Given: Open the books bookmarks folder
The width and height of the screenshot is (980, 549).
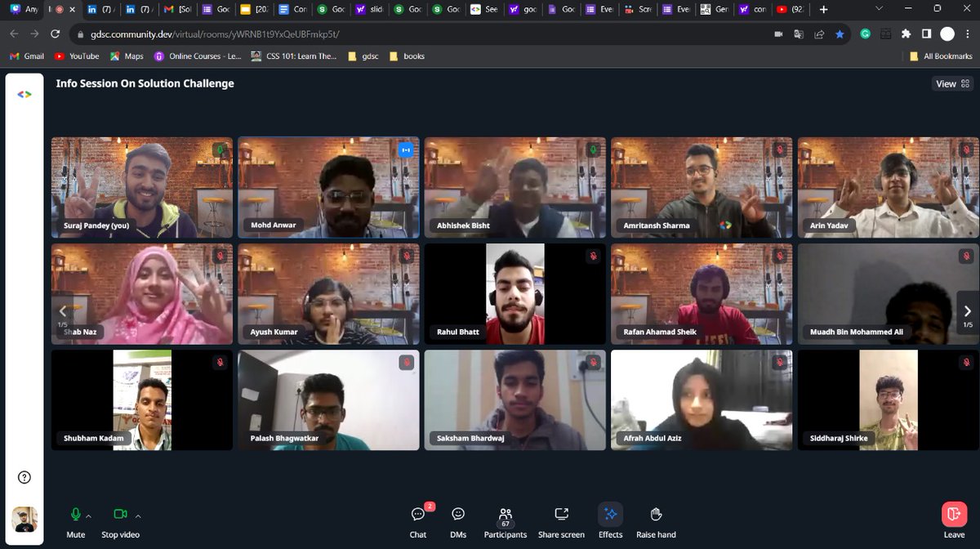Looking at the screenshot, I should coord(408,56).
